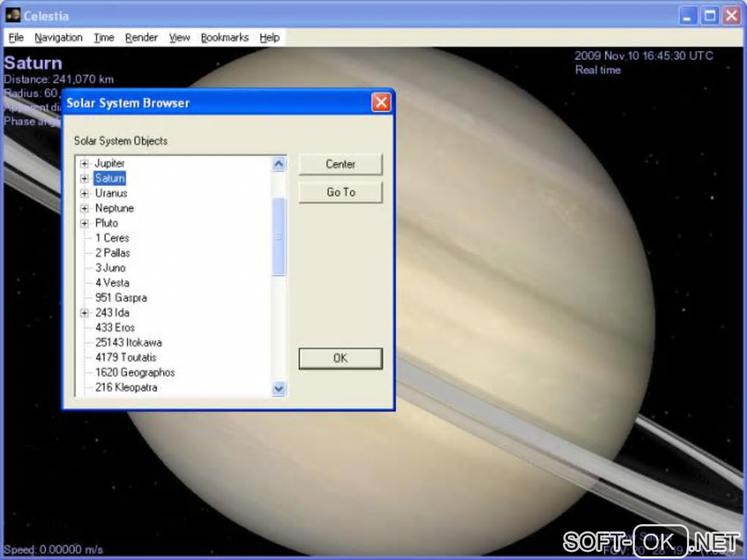The height and width of the screenshot is (560, 747).
Task: Select Uranus in the object list
Action: click(x=111, y=193)
